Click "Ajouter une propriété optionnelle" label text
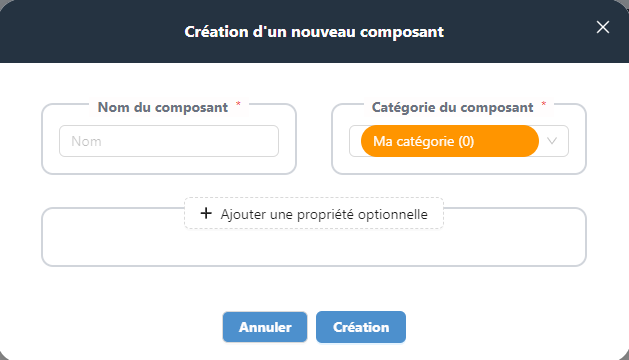The height and width of the screenshot is (360, 629). (324, 214)
